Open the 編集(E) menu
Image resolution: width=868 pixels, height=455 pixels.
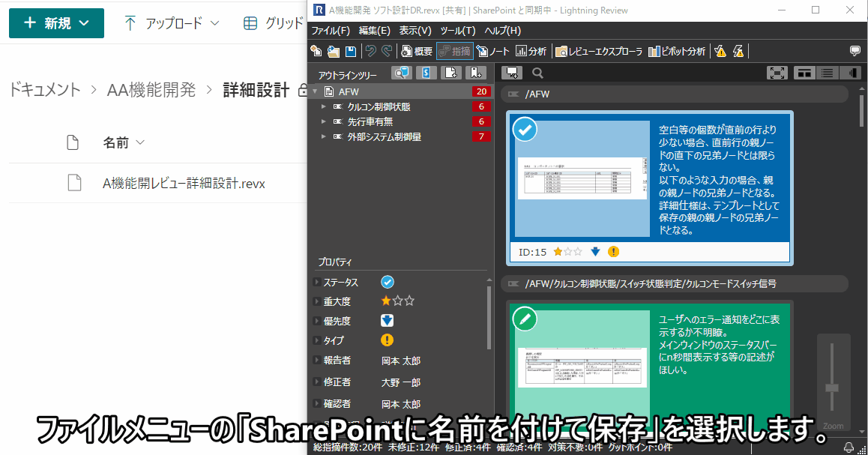click(374, 31)
